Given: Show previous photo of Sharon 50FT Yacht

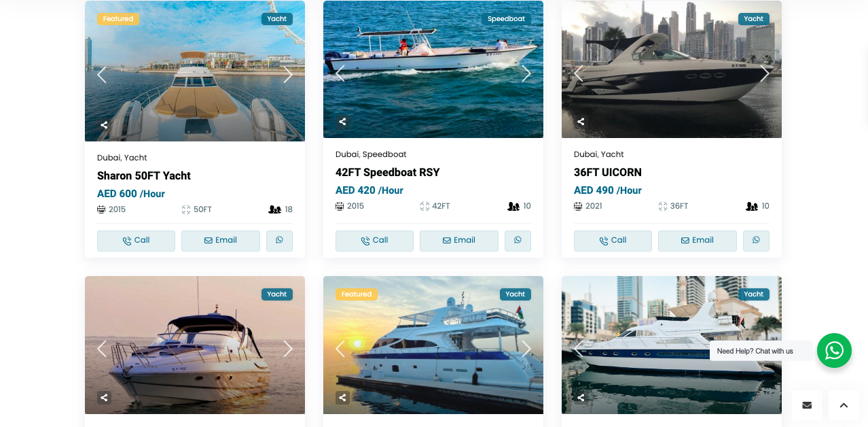Looking at the screenshot, I should pos(102,74).
